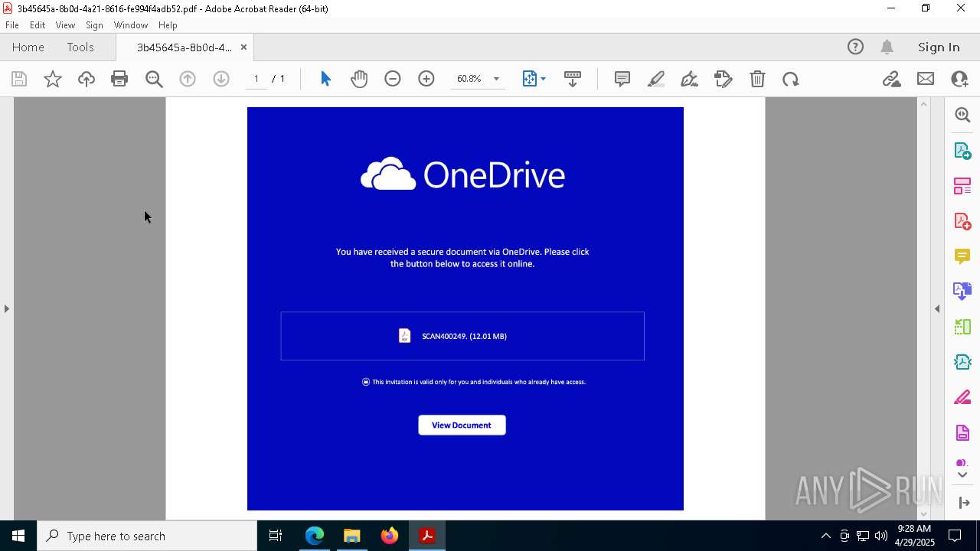The width and height of the screenshot is (980, 551).
Task: Click the View Document button
Action: click(x=462, y=425)
